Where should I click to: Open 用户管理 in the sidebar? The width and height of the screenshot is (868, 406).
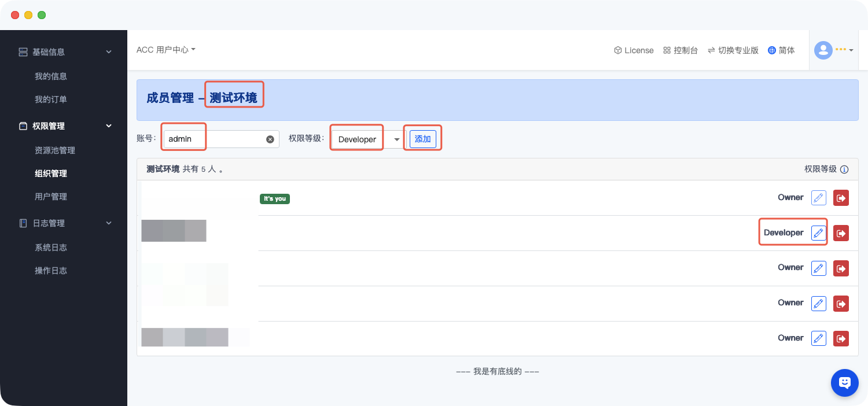point(51,197)
